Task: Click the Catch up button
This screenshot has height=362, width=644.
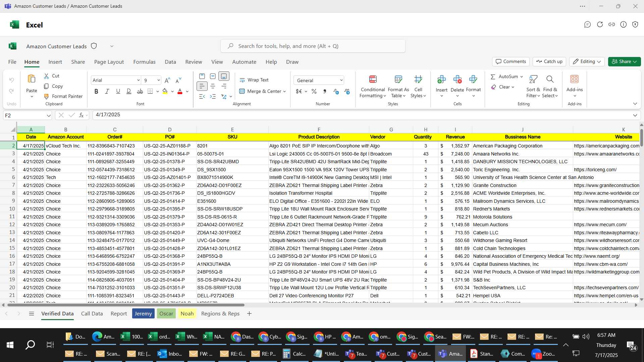Action: tap(549, 62)
